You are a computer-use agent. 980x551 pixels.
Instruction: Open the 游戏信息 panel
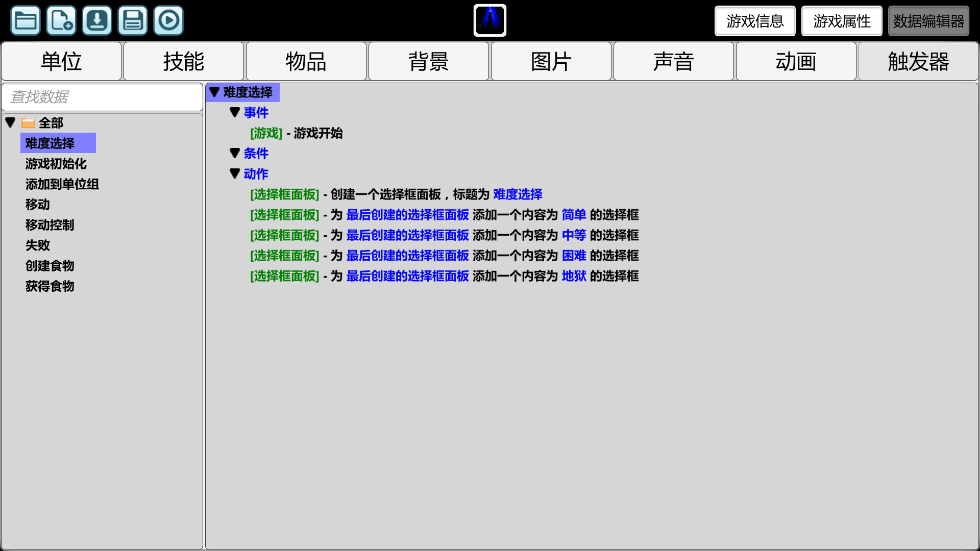755,21
